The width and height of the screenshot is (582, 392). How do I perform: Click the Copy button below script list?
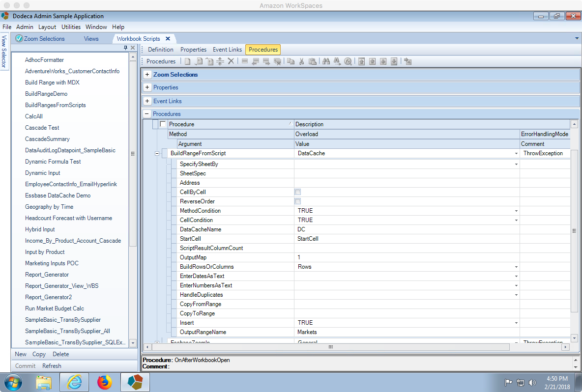pyautogui.click(x=39, y=354)
